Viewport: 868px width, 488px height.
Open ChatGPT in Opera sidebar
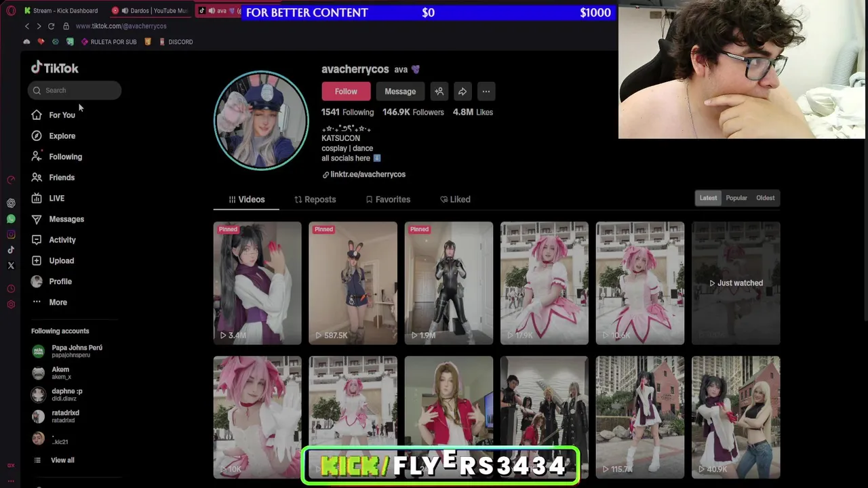(x=11, y=203)
